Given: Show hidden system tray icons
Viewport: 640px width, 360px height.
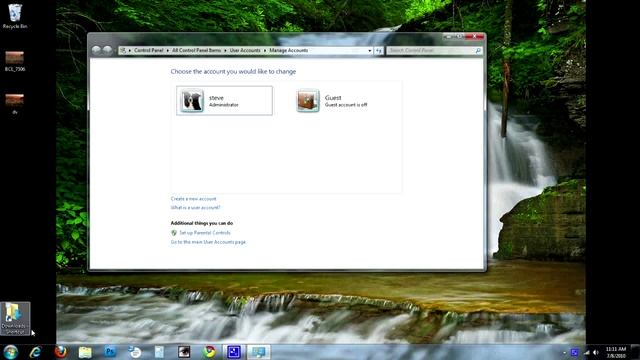Looking at the screenshot, I should tap(564, 352).
